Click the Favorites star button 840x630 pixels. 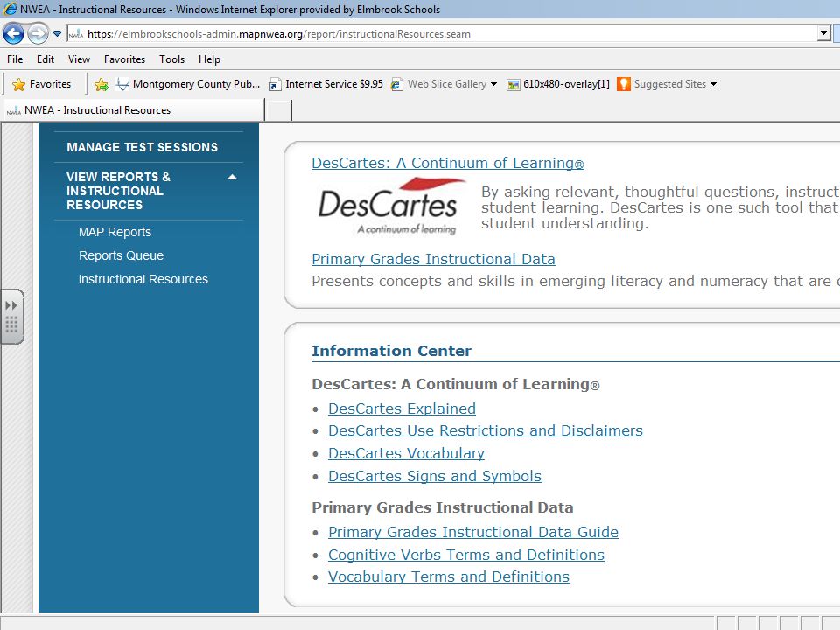(x=42, y=84)
